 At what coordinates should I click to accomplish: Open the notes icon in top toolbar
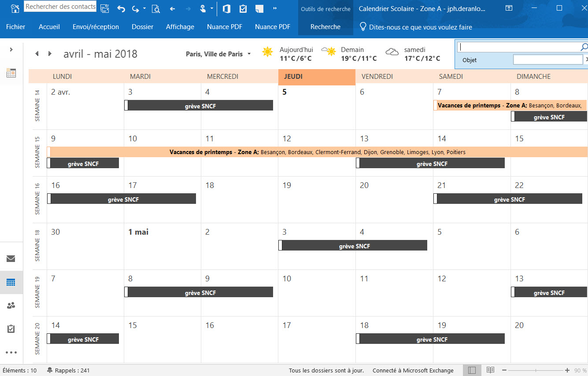click(x=259, y=8)
